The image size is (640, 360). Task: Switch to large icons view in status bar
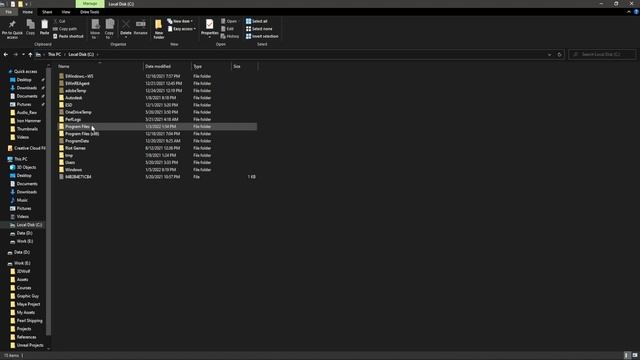click(x=635, y=356)
